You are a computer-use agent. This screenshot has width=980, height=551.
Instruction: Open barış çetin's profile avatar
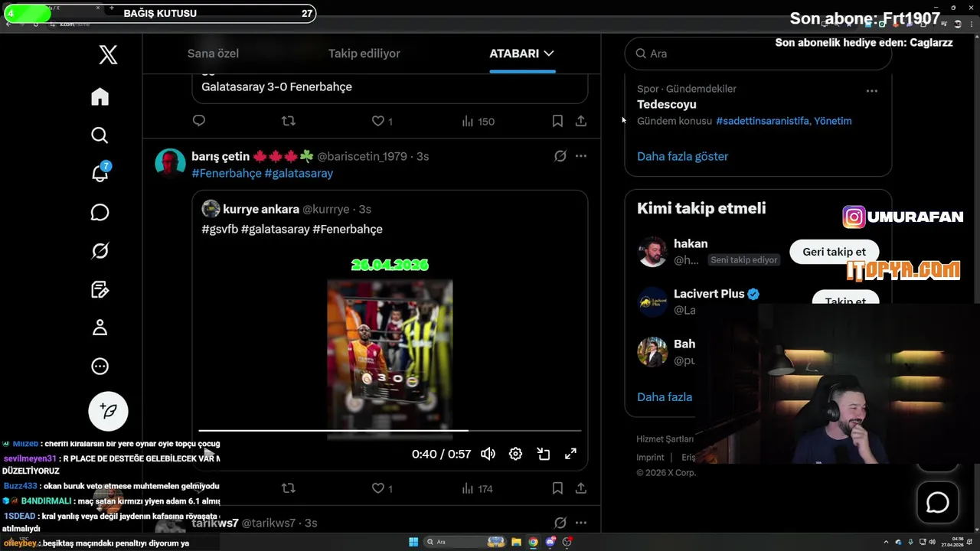(x=170, y=164)
